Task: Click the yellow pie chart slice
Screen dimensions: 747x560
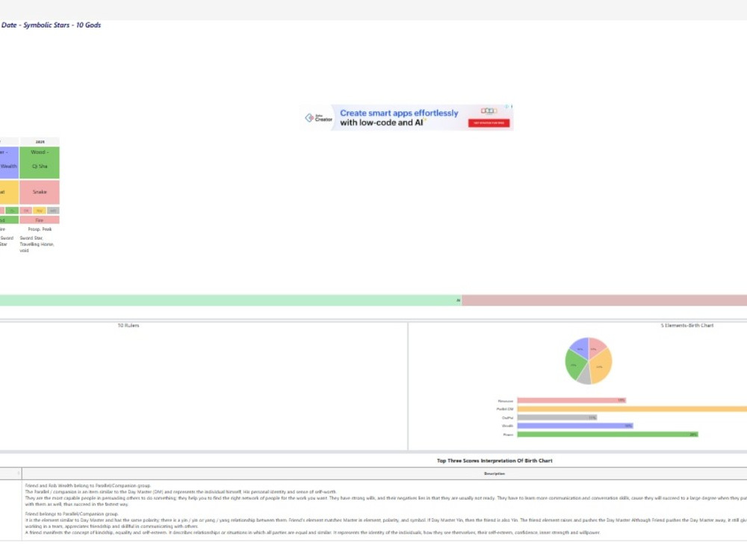Action: (601, 366)
